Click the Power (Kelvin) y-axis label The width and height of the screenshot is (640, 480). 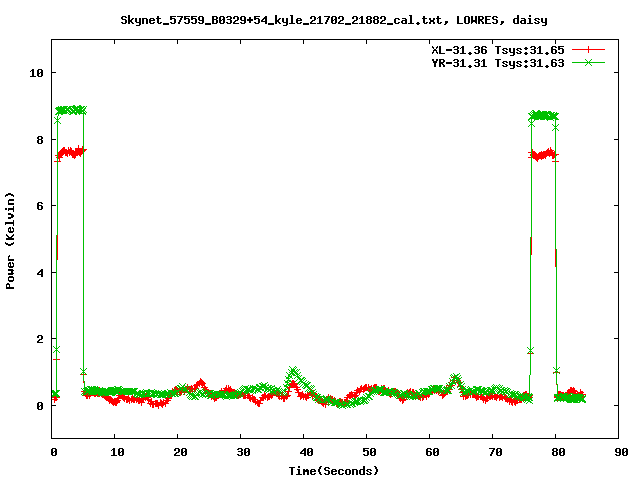pyautogui.click(x=10, y=241)
